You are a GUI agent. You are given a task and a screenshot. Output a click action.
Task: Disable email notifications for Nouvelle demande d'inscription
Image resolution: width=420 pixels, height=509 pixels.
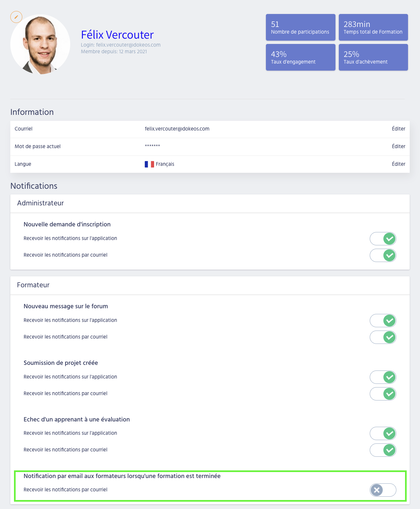(383, 255)
